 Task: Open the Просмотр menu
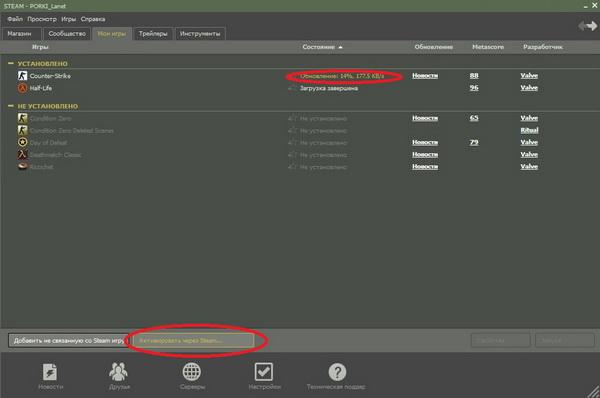[42, 19]
